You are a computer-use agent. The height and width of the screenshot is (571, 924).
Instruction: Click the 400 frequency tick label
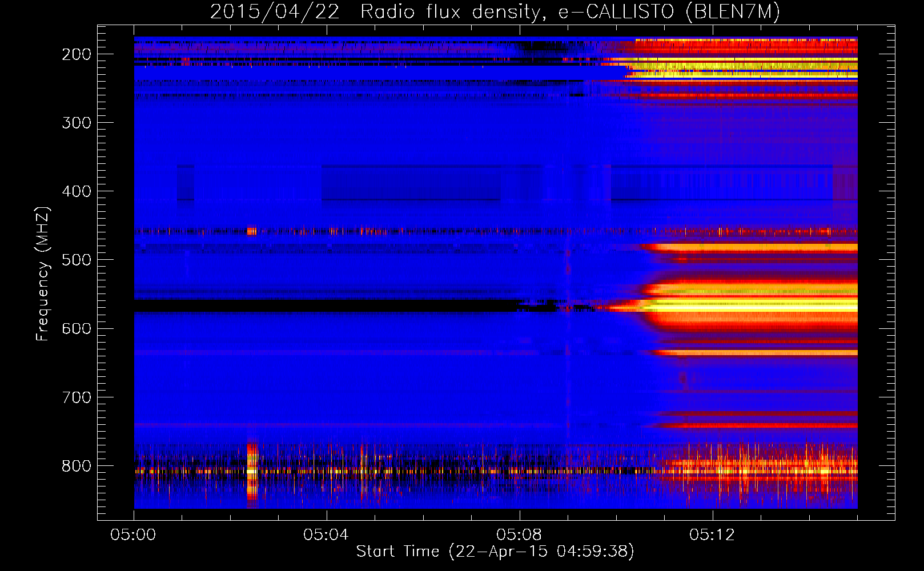pos(77,191)
